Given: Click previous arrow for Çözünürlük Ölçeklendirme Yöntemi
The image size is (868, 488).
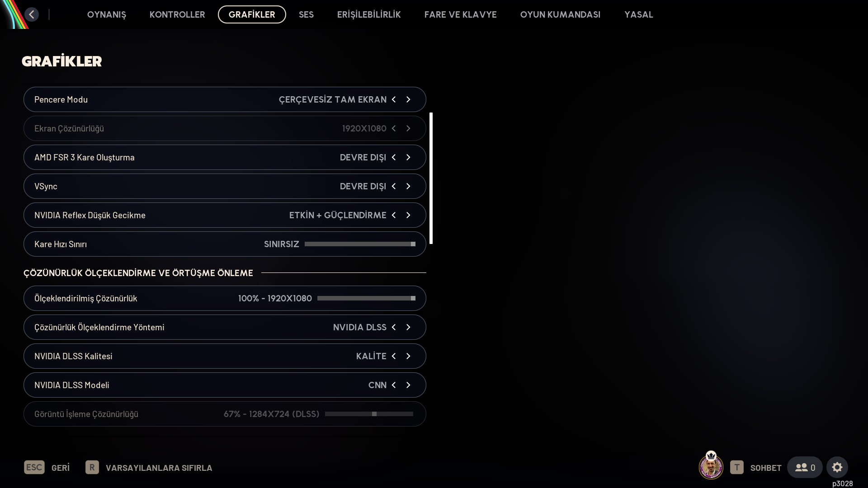Looking at the screenshot, I should pyautogui.click(x=394, y=327).
